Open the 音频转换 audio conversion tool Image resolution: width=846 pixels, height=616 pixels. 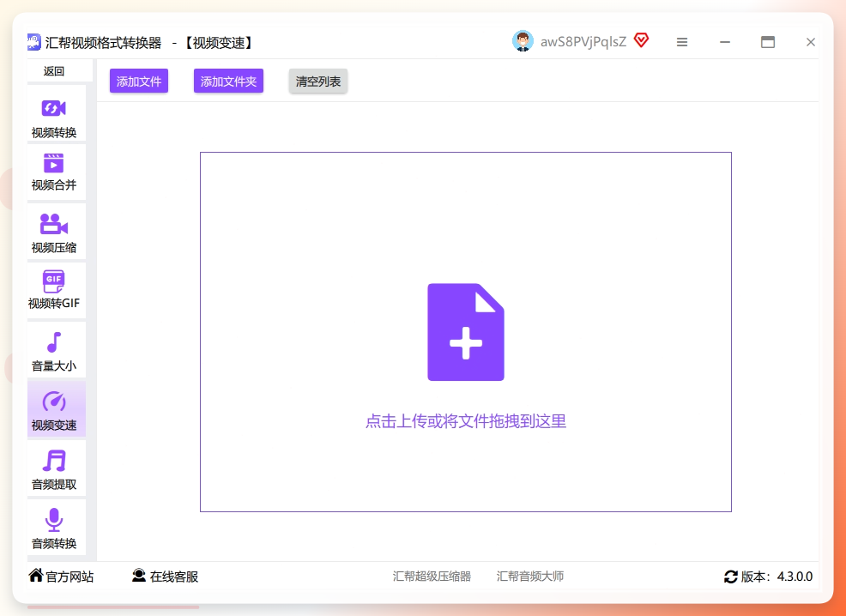click(x=56, y=527)
